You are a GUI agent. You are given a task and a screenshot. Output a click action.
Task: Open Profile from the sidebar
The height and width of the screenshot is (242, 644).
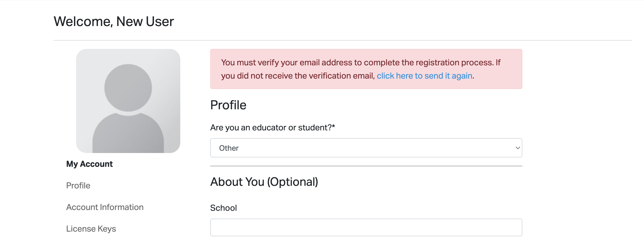click(78, 185)
